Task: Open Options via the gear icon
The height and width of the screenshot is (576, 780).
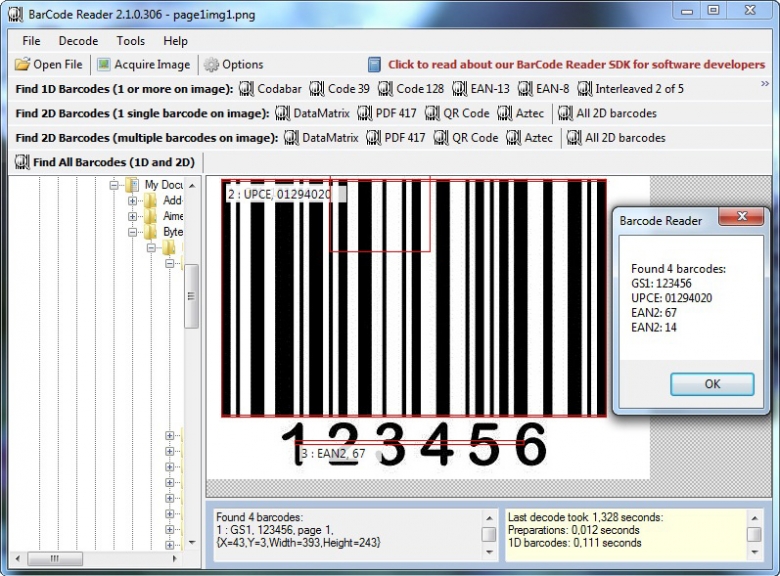Action: point(211,65)
